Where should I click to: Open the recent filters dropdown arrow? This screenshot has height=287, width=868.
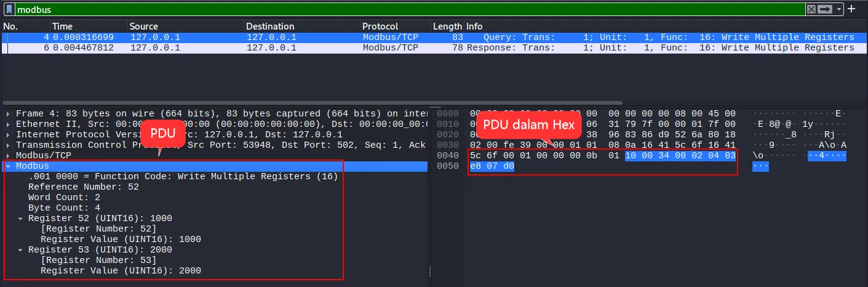[838, 9]
